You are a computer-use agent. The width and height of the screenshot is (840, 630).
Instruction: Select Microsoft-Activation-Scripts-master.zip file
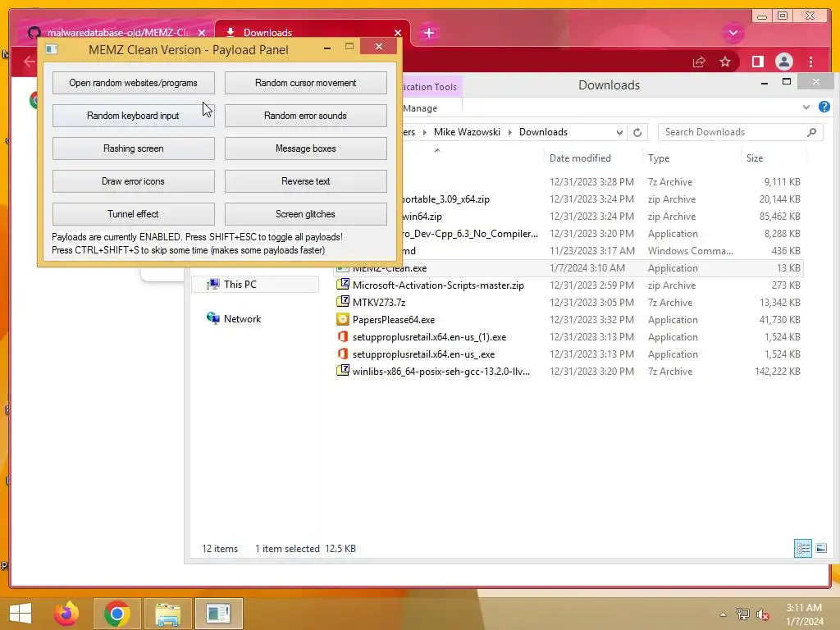(x=568, y=285)
